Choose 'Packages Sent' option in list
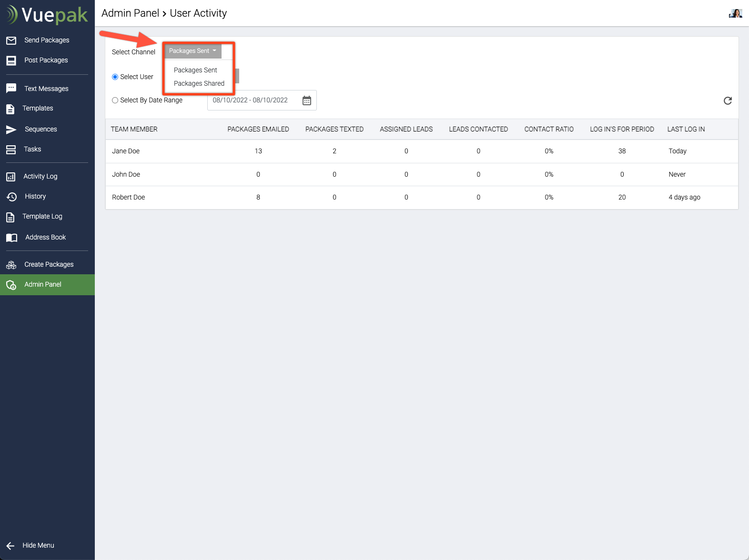Screen dimensions: 749x560 (195, 70)
